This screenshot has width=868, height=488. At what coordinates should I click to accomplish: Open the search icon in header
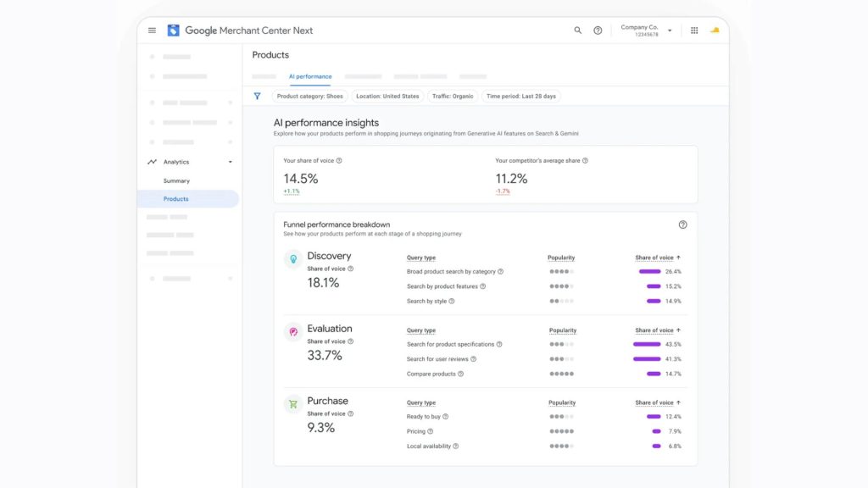pyautogui.click(x=577, y=30)
